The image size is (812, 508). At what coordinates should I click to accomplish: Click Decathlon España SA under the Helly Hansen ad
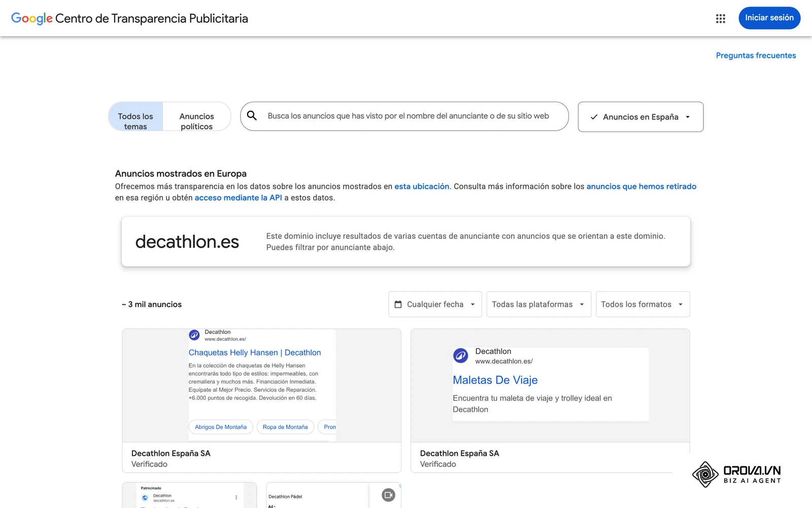point(171,453)
